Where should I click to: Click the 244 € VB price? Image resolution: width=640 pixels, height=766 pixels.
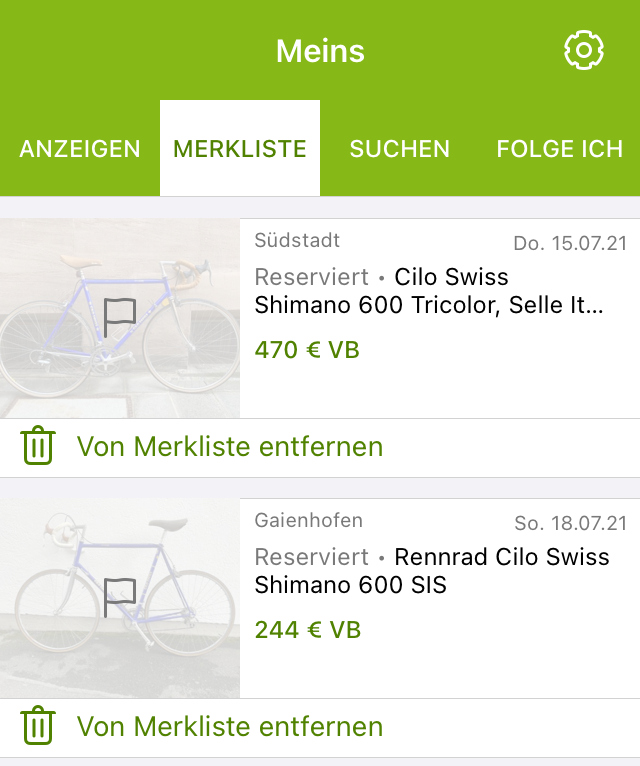[307, 630]
